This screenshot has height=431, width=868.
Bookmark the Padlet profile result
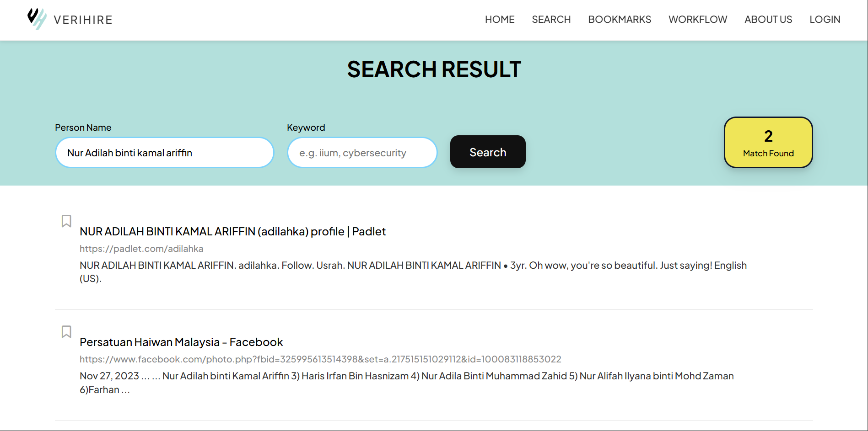tap(66, 221)
